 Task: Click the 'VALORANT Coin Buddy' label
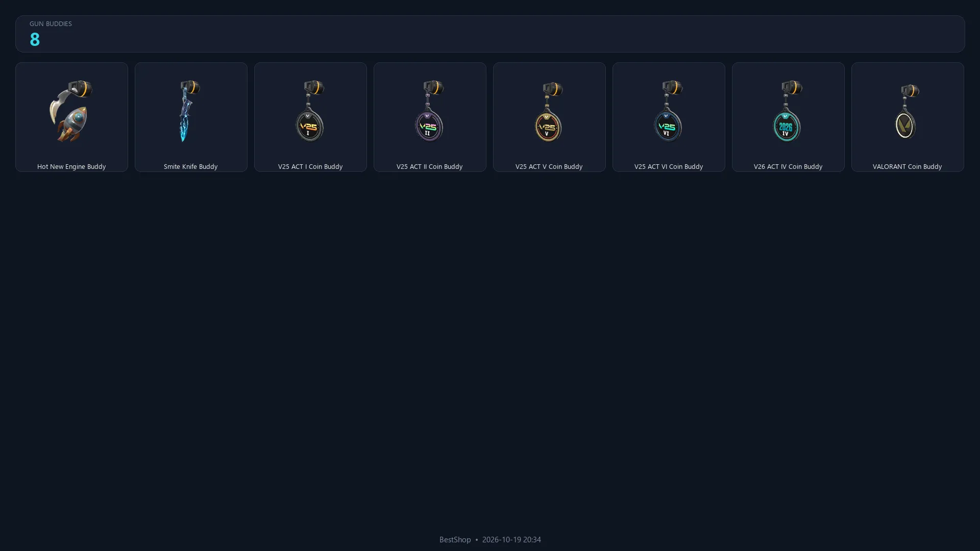point(907,166)
